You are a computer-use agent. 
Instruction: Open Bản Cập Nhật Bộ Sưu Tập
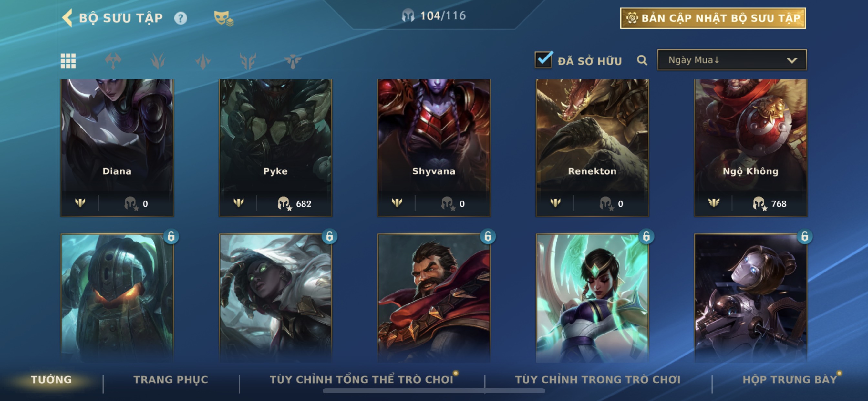[x=713, y=18]
